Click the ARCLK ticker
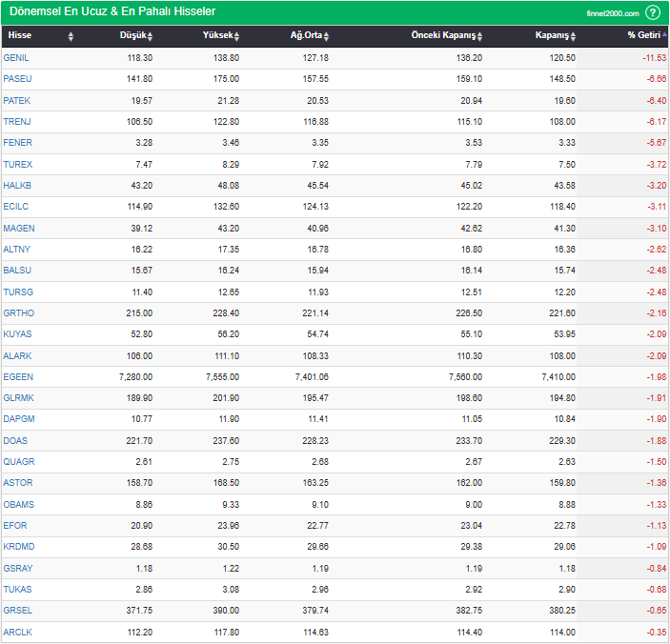Screen dimensions: 670x644 18,633
